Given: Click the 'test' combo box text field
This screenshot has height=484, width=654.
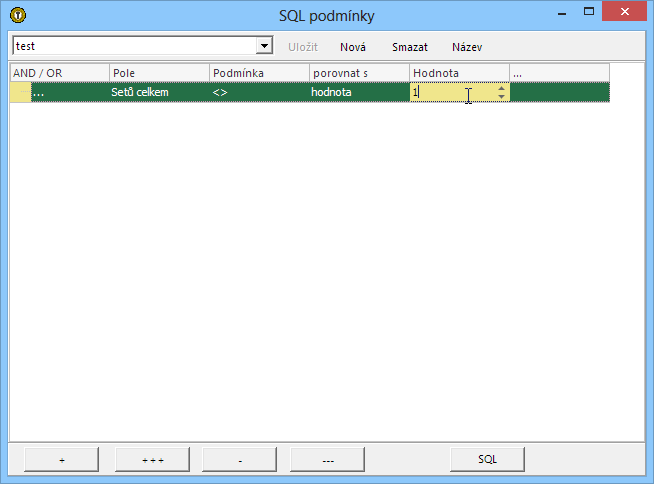Looking at the screenshot, I should 134,46.
